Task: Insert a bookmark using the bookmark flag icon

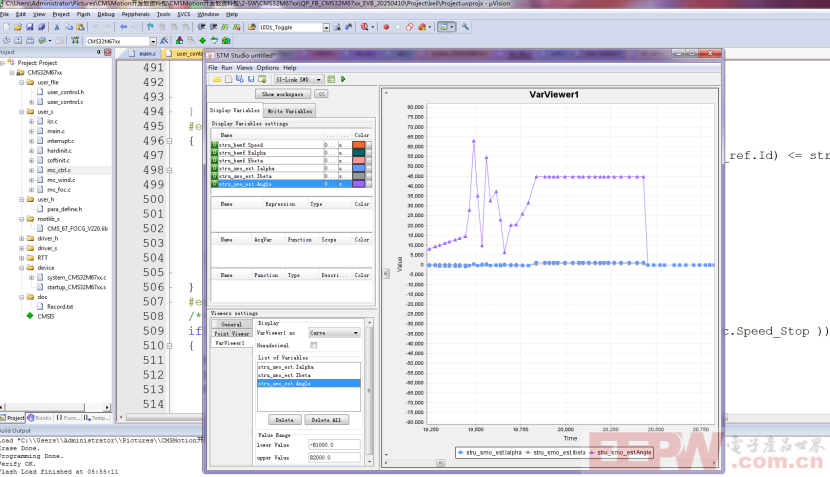Action: [x=150, y=27]
